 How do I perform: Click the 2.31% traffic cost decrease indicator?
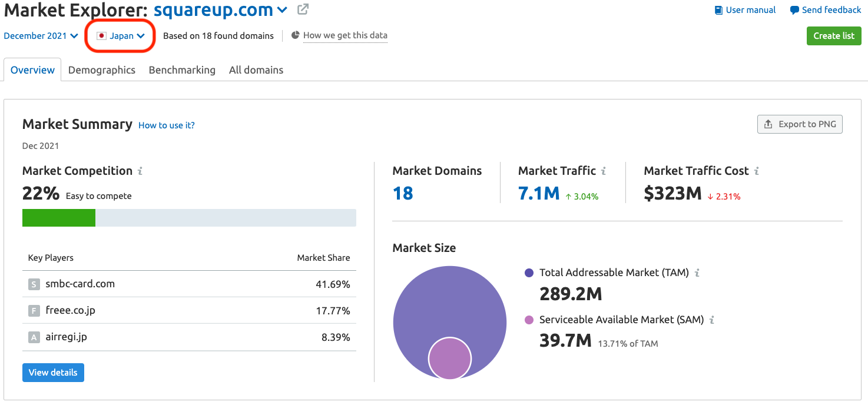[724, 197]
